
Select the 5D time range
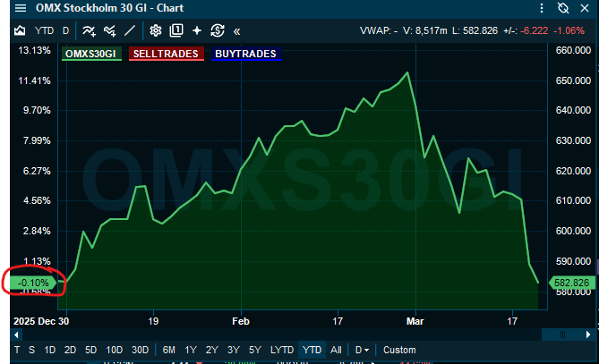tap(91, 350)
